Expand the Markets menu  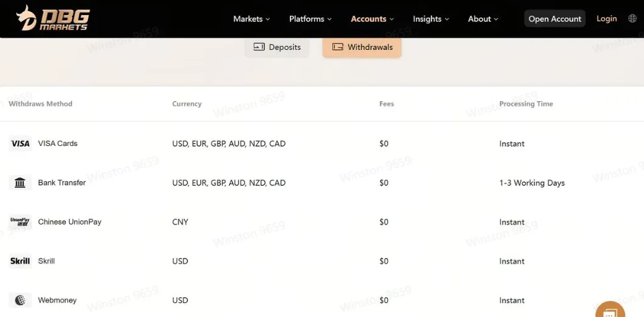pos(252,19)
